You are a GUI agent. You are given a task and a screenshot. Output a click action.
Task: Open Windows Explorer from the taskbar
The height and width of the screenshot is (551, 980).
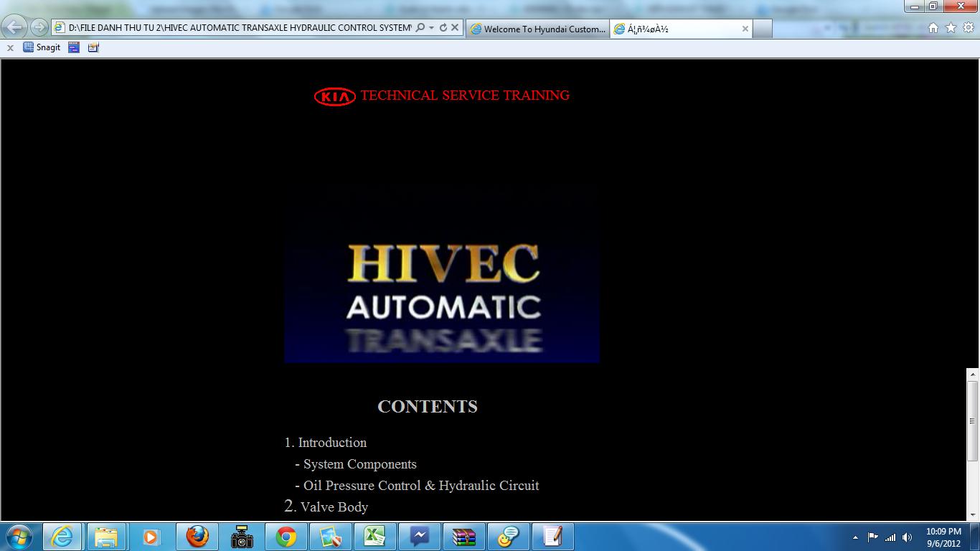106,537
